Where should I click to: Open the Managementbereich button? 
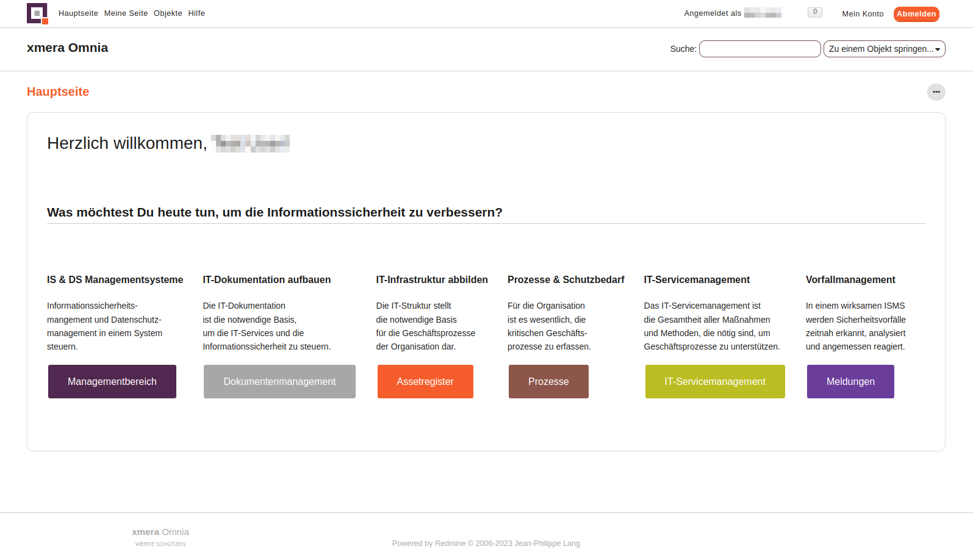(112, 382)
